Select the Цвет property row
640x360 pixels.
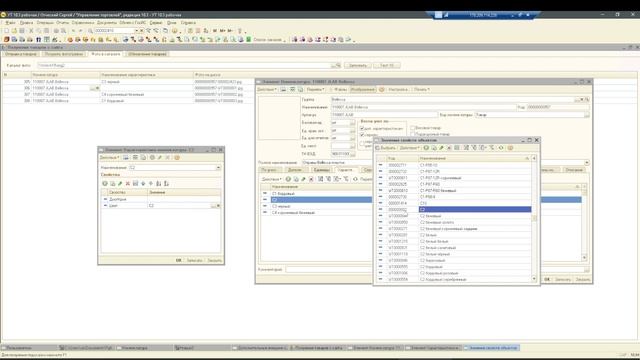click(161, 206)
